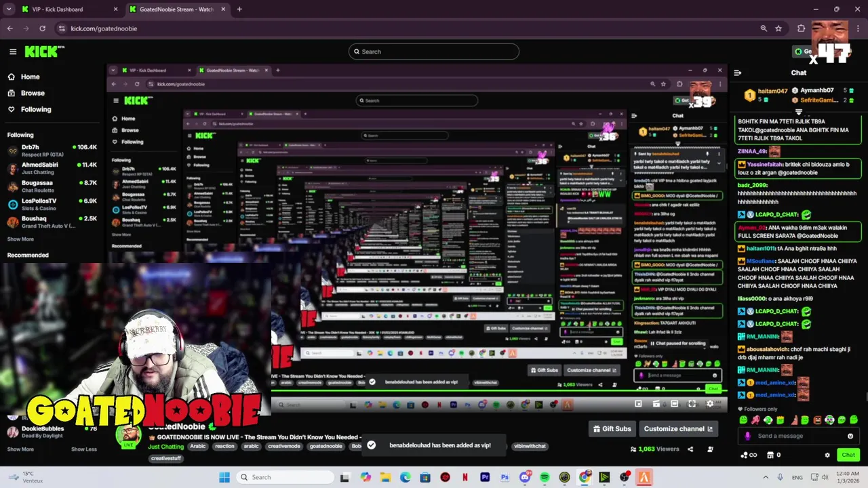The height and width of the screenshot is (488, 868).
Task: Open the tab search dropdown arrow
Action: coord(9,9)
